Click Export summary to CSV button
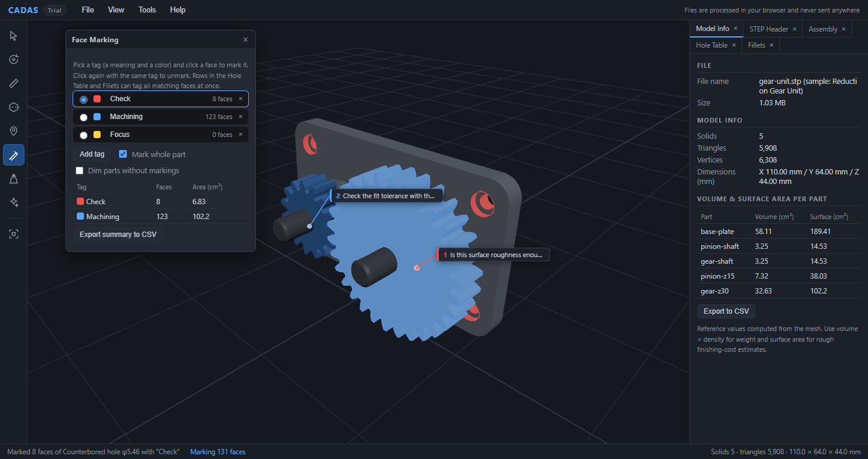 118,235
